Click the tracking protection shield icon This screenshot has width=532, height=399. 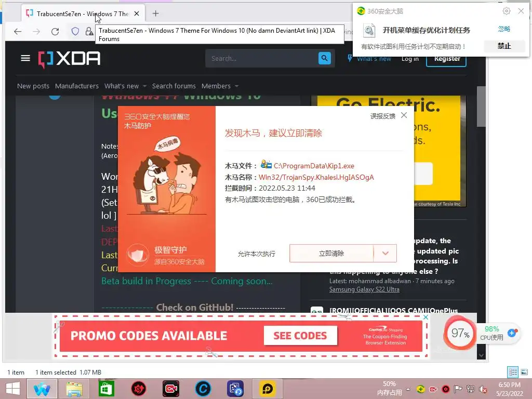pos(75,32)
